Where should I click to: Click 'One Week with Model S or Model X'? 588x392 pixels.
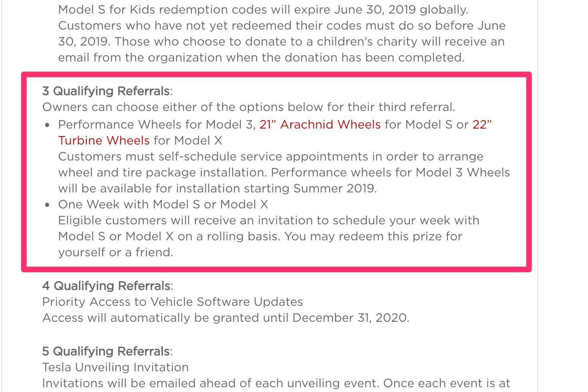point(163,204)
